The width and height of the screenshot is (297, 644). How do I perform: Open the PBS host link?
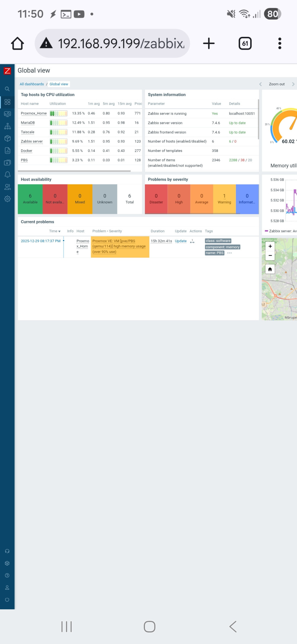point(24,160)
